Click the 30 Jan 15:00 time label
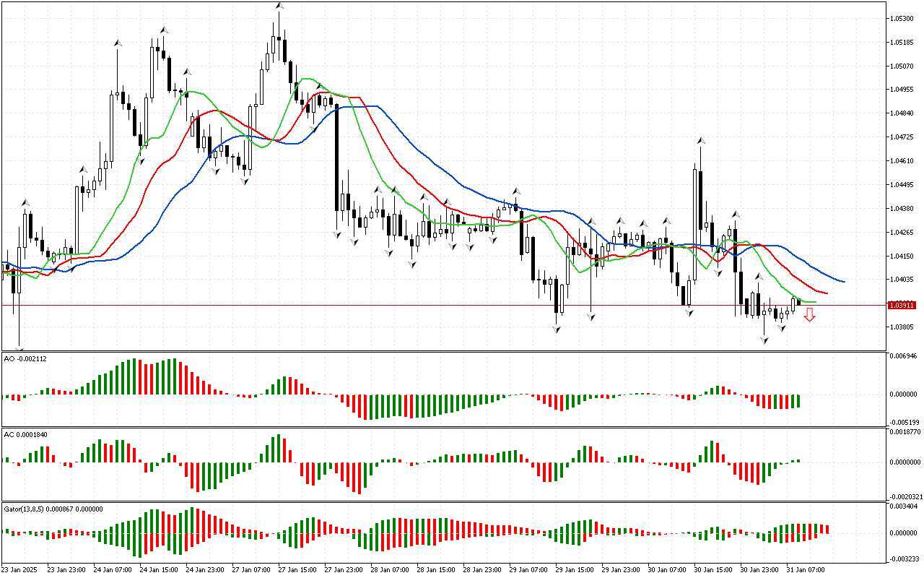This screenshot has width=924, height=578. tap(713, 569)
